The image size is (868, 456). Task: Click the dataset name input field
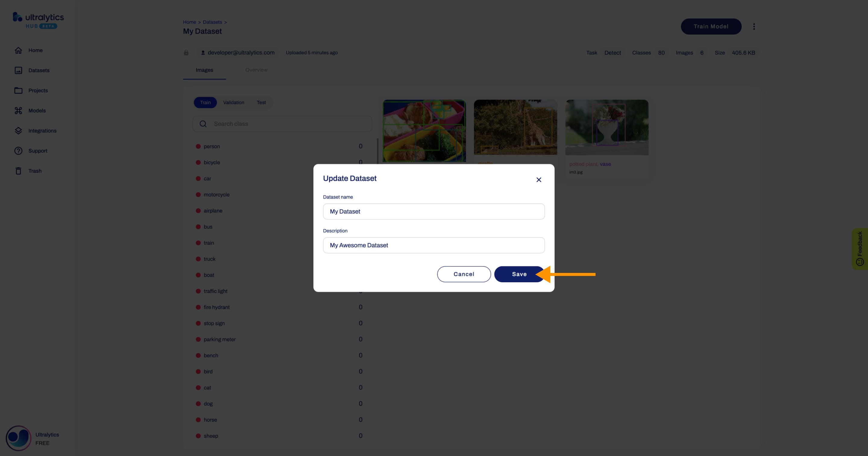(433, 211)
